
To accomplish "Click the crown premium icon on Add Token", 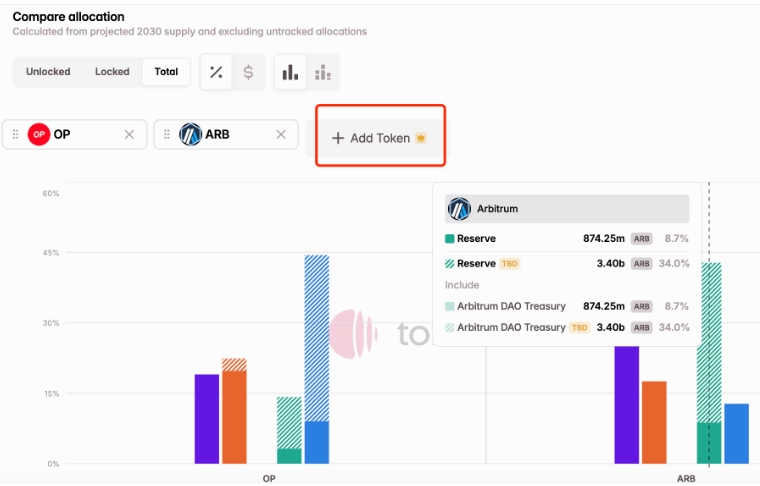I will pyautogui.click(x=421, y=138).
